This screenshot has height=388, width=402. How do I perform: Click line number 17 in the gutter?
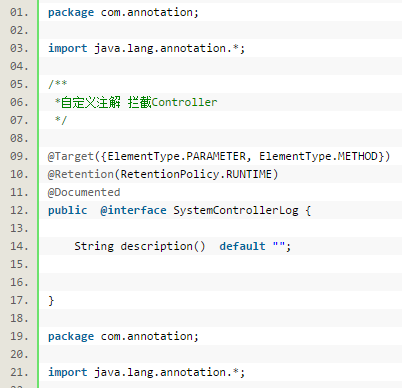point(19,300)
